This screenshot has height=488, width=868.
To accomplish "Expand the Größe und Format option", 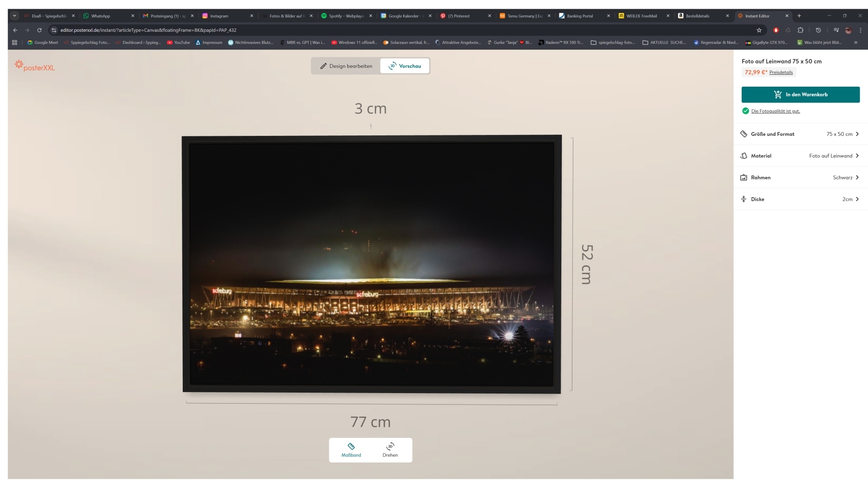I will coord(800,134).
